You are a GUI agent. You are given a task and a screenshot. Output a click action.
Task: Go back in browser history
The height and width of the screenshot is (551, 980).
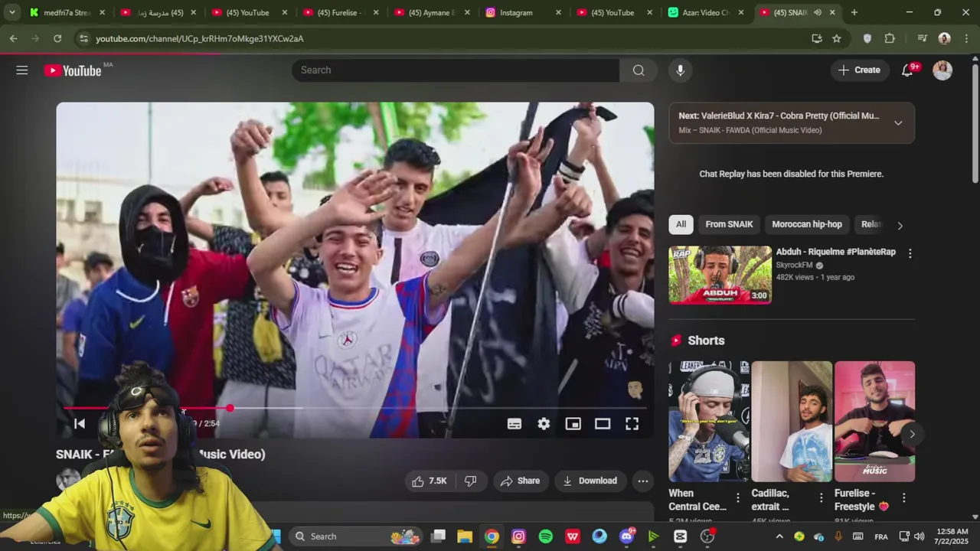(13, 38)
